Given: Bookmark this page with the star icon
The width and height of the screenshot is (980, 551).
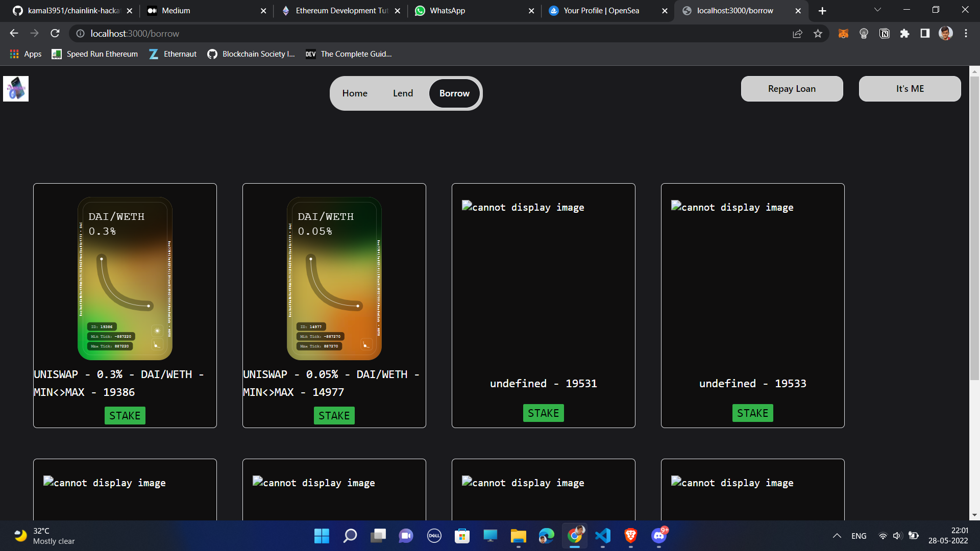Looking at the screenshot, I should [x=818, y=34].
